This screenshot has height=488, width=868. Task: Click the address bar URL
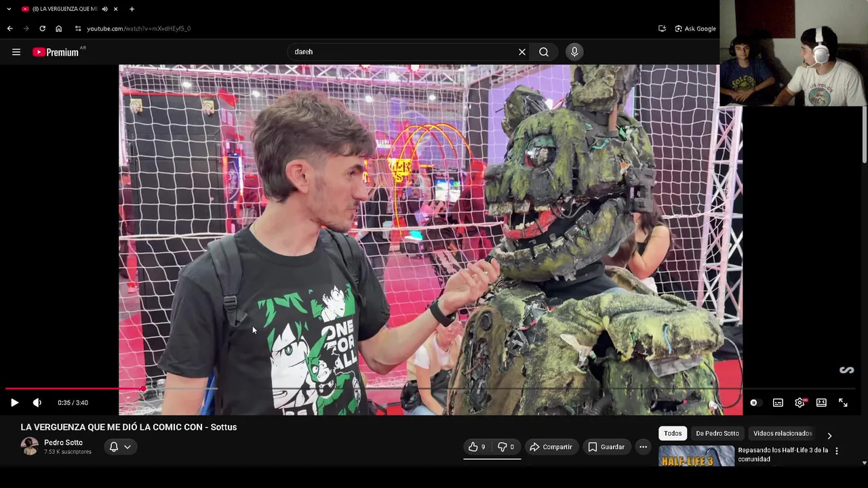point(139,28)
